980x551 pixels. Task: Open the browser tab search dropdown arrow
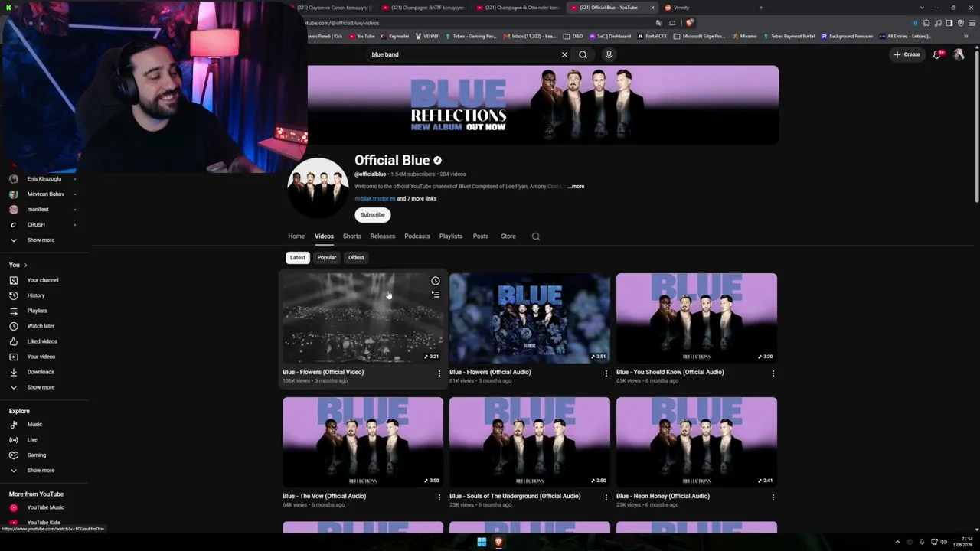(922, 8)
